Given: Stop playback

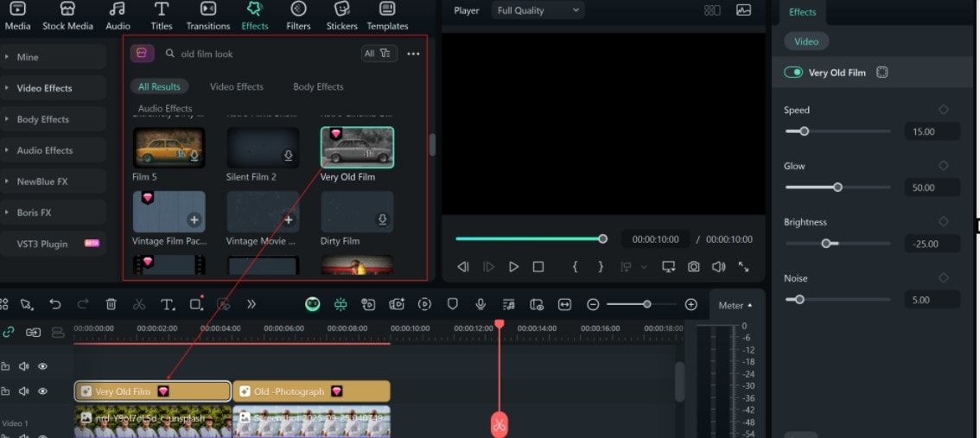Looking at the screenshot, I should 538,267.
